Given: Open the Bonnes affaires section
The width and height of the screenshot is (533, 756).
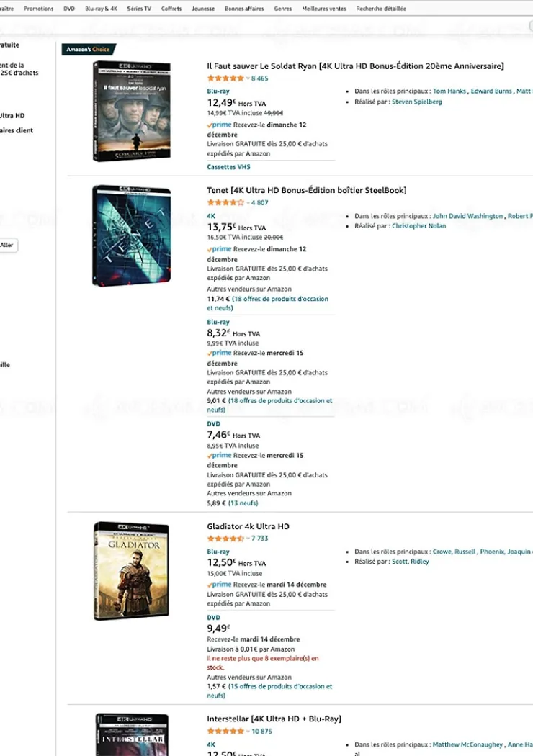Looking at the screenshot, I should 243,9.
